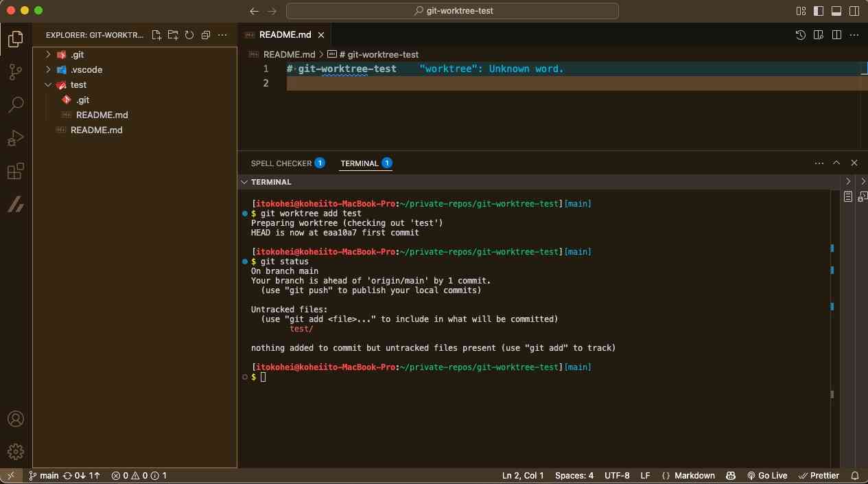868x484 pixels.
Task: Switch to the SPELL CHECKER tab
Action: coord(281,163)
